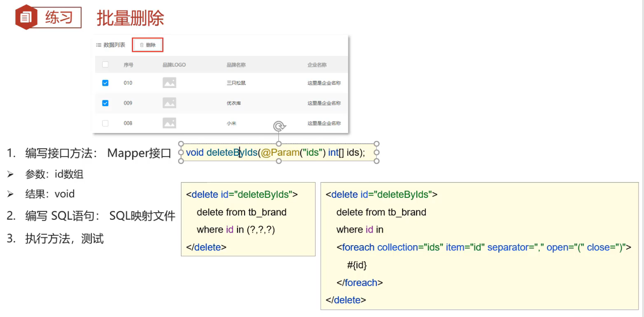Click the 品牌LOGO column header
644x317 pixels.
174,65
